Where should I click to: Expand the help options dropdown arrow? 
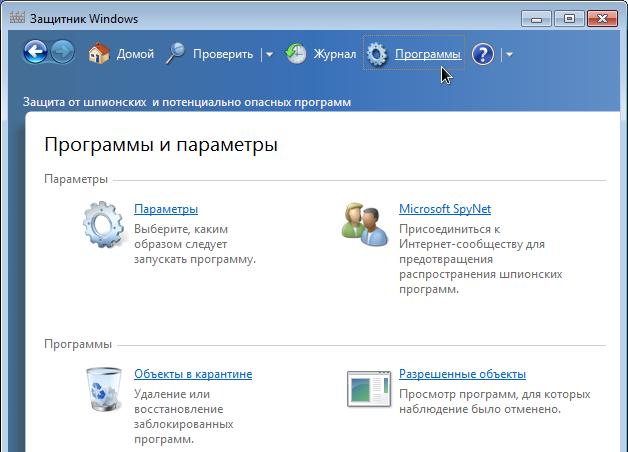(x=509, y=54)
